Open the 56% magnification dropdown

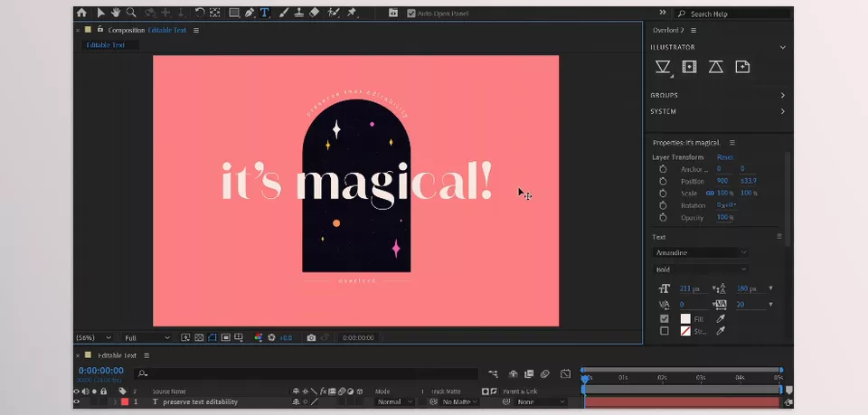pos(93,337)
